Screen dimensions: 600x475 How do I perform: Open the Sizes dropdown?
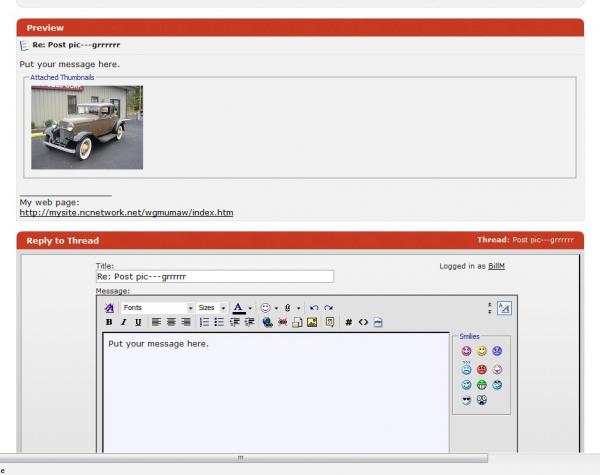pyautogui.click(x=212, y=308)
